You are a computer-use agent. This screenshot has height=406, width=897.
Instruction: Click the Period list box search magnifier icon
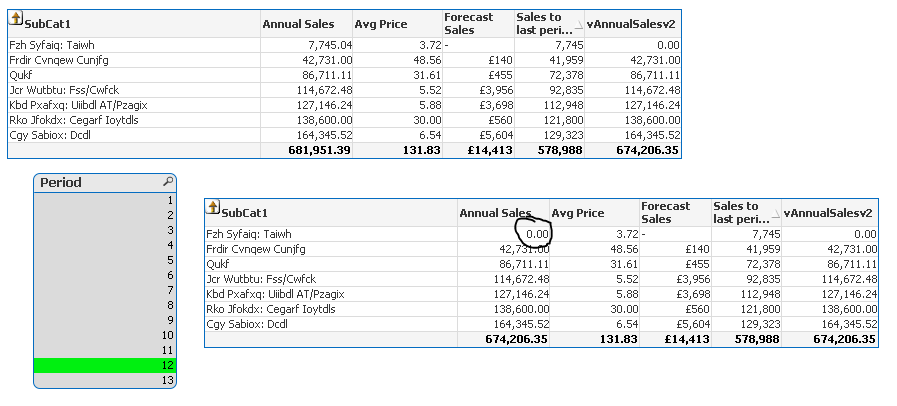(168, 182)
